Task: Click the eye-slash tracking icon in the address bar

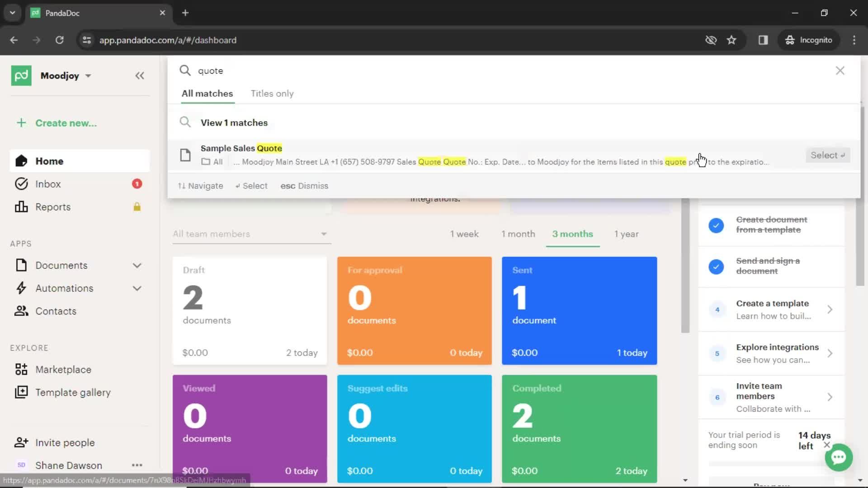Action: (711, 40)
